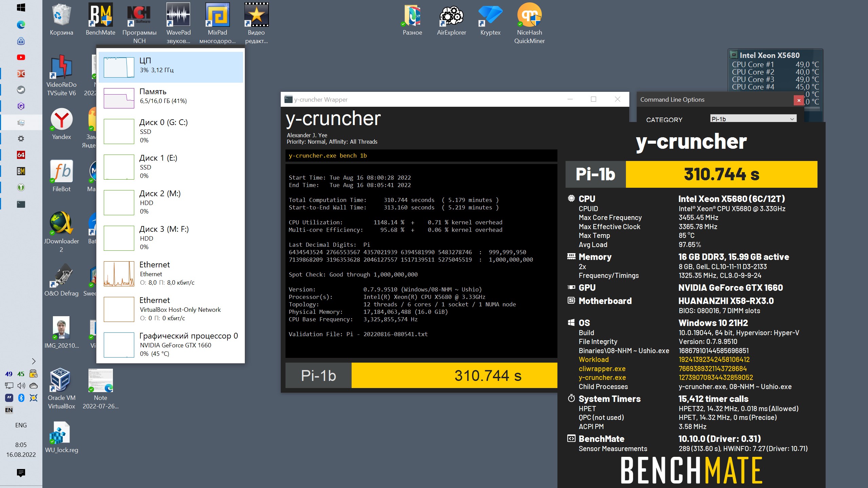Click the y-cruncher.exe bench 1b command field
Viewport: 868px width, 488px height.
(421, 156)
